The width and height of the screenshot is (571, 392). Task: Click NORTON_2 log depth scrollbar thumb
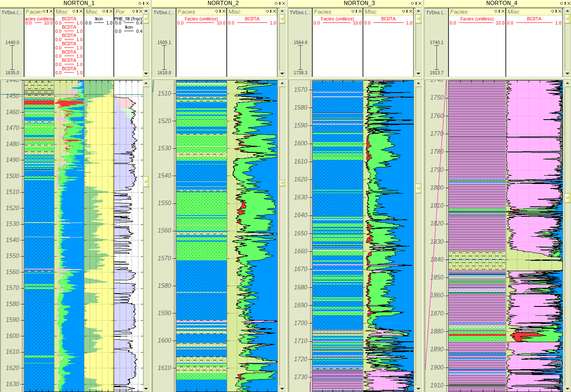click(282, 183)
